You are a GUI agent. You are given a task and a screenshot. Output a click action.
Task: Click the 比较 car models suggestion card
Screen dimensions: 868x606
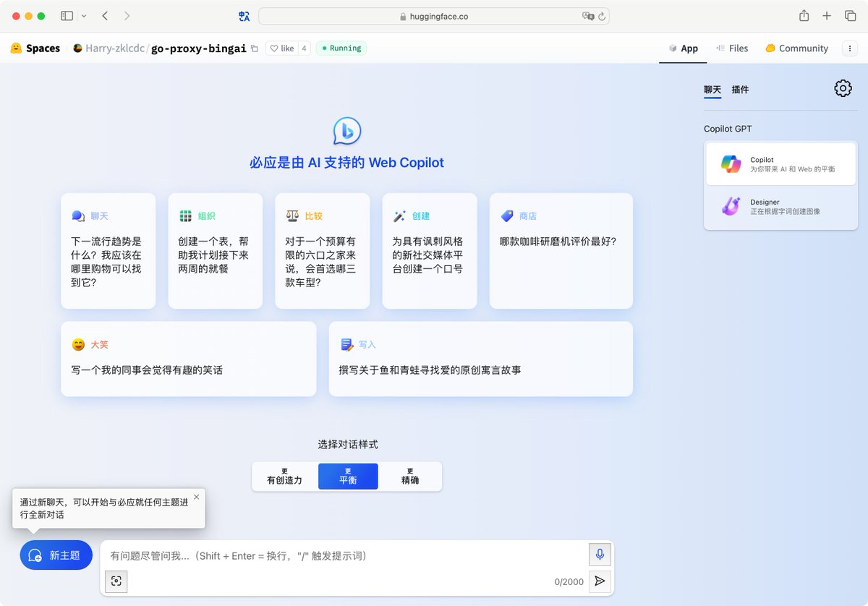pos(322,251)
